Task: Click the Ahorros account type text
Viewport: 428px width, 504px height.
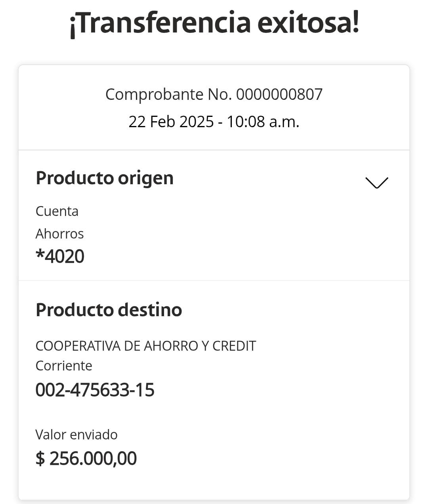Action: point(59,234)
